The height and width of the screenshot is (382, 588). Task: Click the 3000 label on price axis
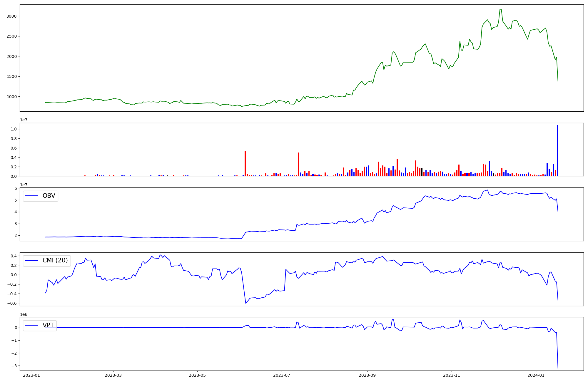pos(12,16)
